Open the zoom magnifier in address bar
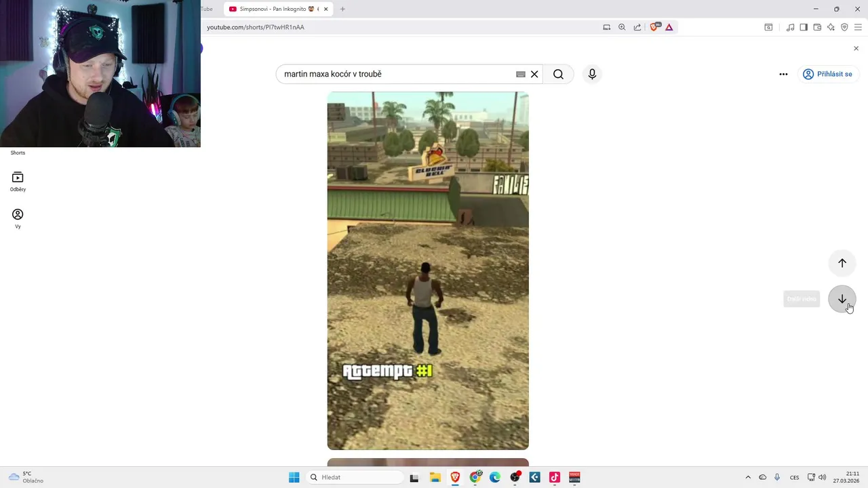This screenshot has width=868, height=488. 622,27
